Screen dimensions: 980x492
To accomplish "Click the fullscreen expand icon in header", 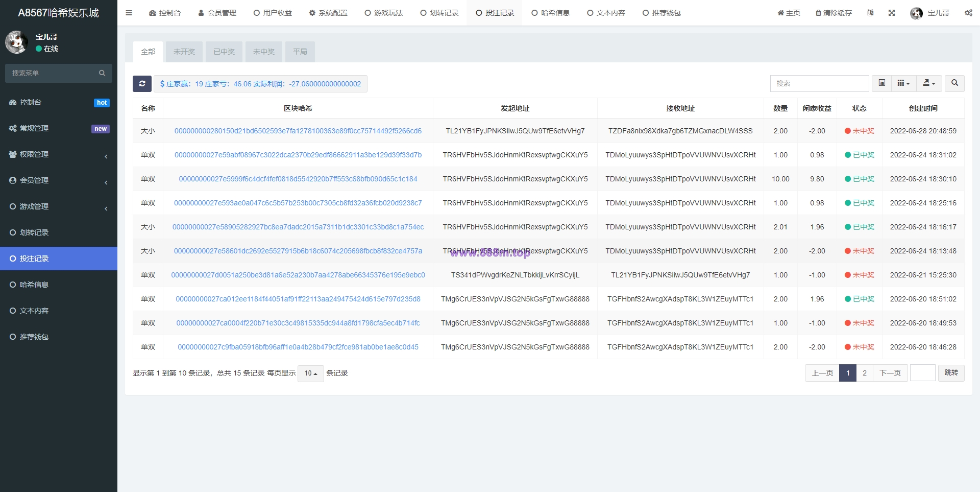I will [x=892, y=13].
